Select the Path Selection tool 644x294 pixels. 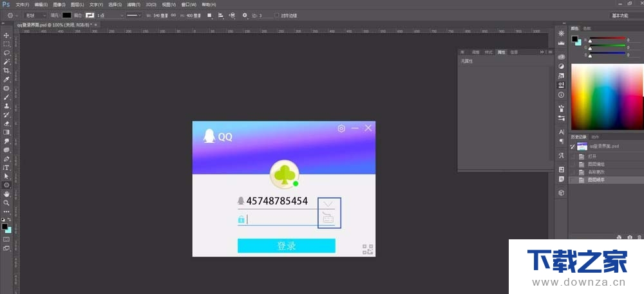pyautogui.click(x=6, y=176)
